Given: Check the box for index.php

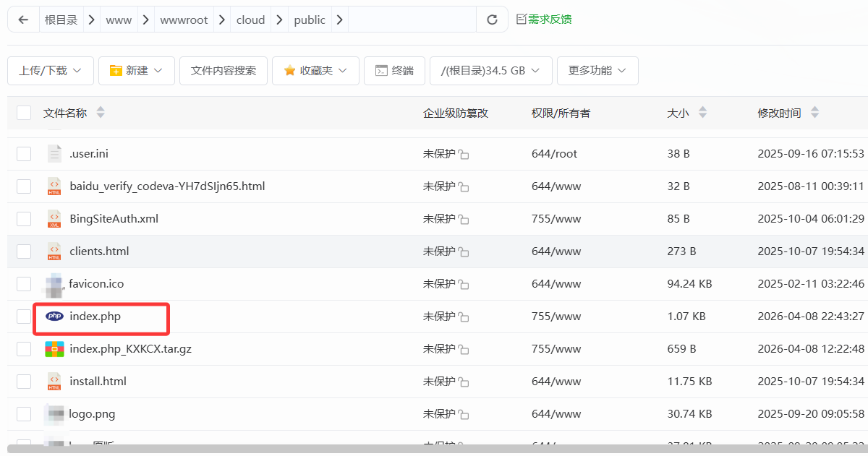Looking at the screenshot, I should (24, 317).
